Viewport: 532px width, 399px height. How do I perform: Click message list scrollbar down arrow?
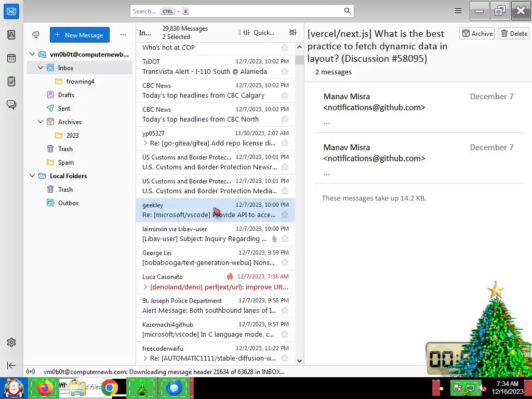299,361
